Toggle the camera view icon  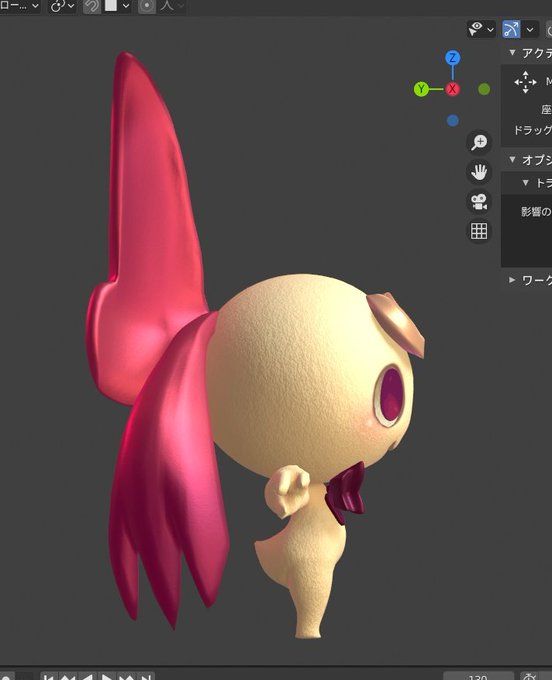coord(479,202)
